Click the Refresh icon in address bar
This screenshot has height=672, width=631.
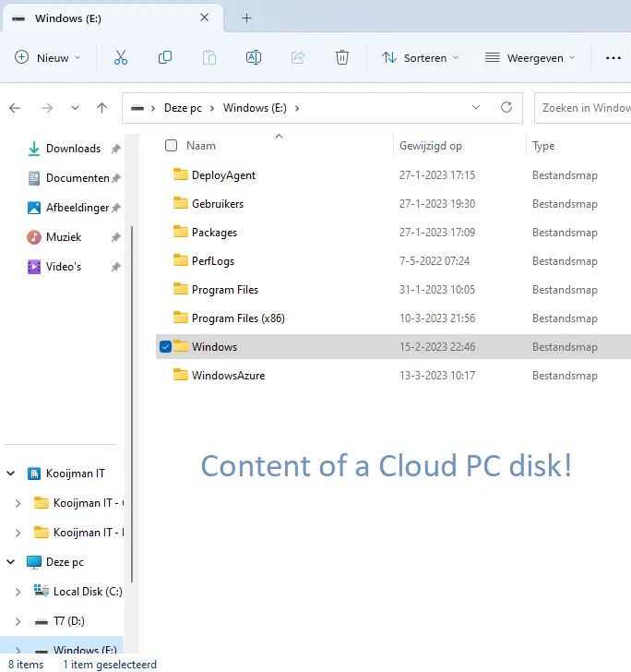[x=506, y=107]
